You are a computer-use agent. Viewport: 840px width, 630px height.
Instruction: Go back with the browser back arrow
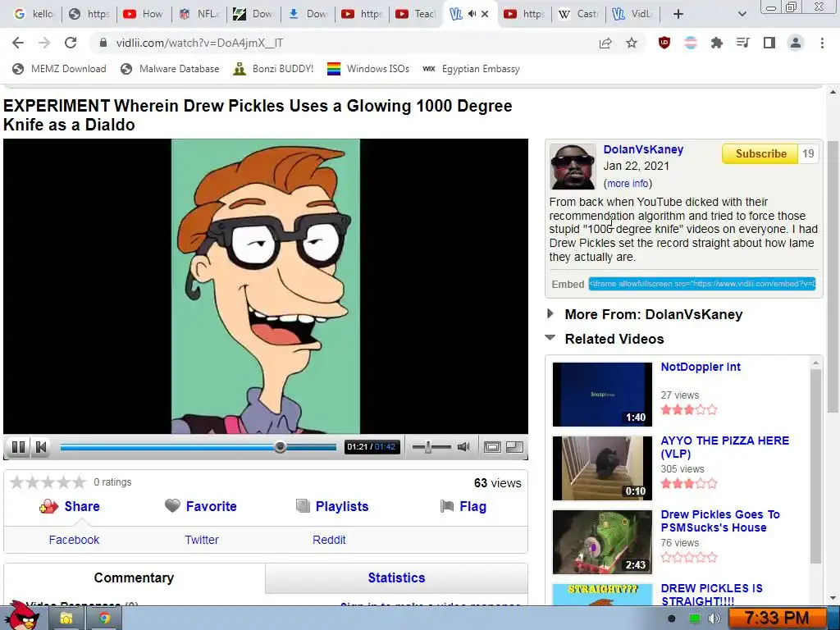[18, 43]
